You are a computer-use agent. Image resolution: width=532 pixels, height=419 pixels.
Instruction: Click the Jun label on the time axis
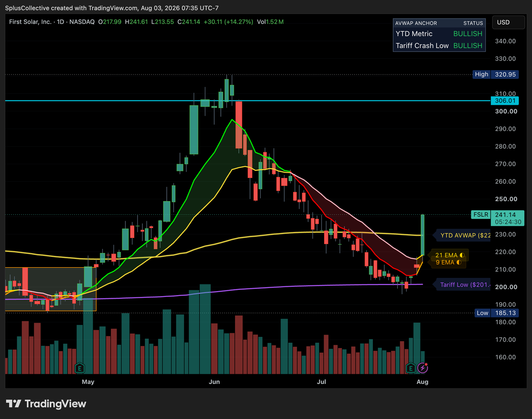click(214, 381)
